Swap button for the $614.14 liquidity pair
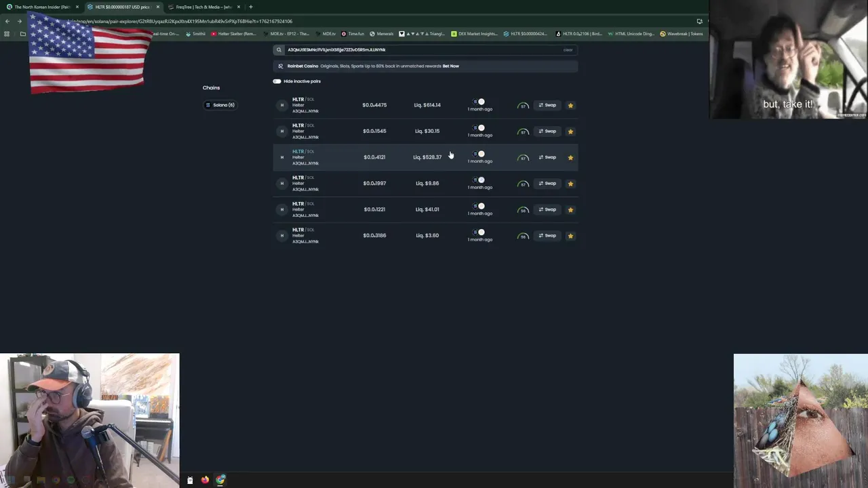This screenshot has width=868, height=488. pyautogui.click(x=548, y=105)
